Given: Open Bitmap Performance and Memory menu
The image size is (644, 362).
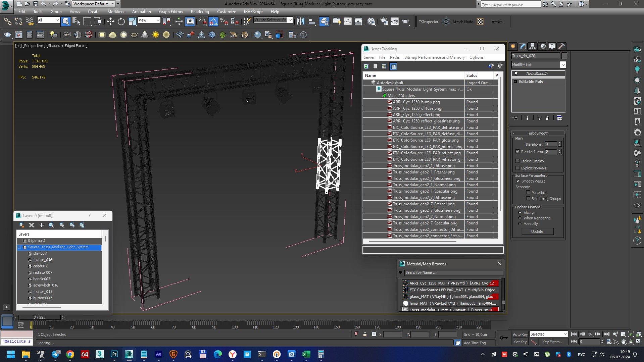Looking at the screenshot, I should pyautogui.click(x=434, y=57).
